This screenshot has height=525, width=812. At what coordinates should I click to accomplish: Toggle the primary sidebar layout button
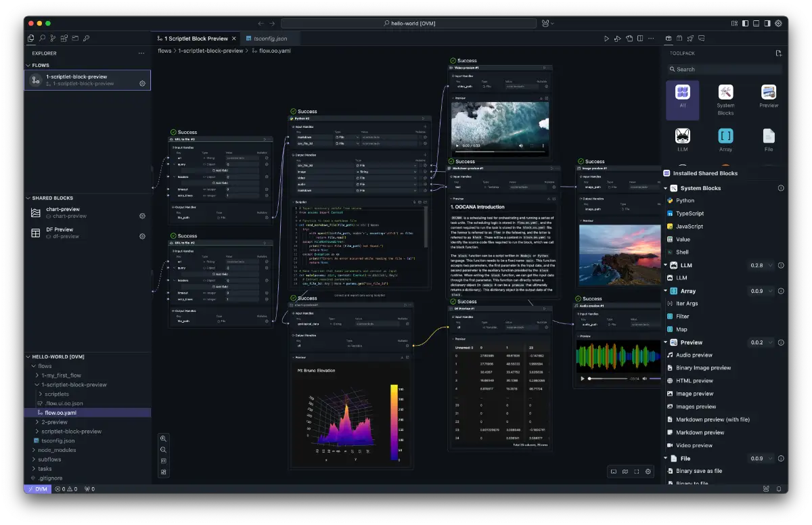coord(745,23)
